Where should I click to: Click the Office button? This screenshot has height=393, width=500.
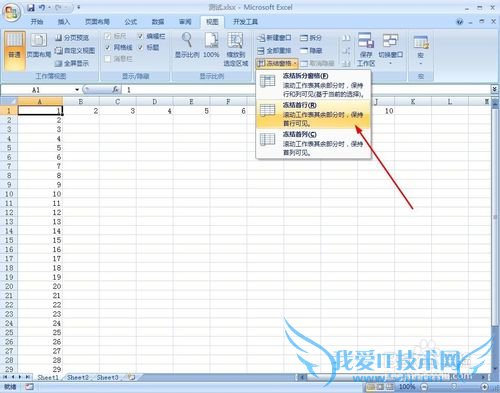pyautogui.click(x=12, y=13)
